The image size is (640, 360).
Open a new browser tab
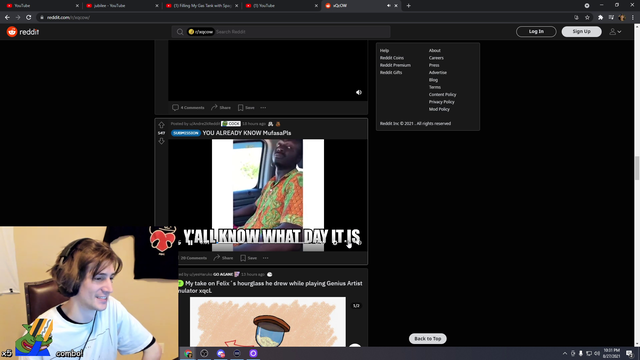[x=409, y=6]
